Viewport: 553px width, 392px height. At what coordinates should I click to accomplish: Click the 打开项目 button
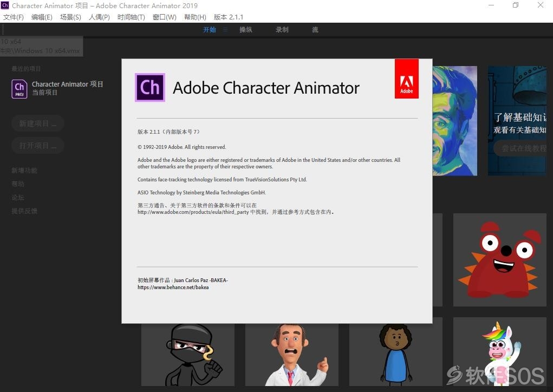pyautogui.click(x=38, y=146)
